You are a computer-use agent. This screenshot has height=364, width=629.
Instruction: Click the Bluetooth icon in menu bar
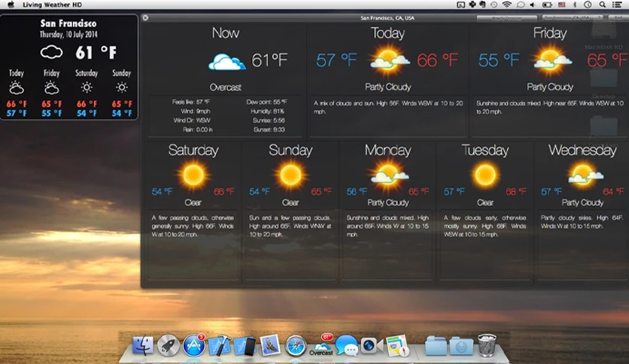click(x=574, y=5)
